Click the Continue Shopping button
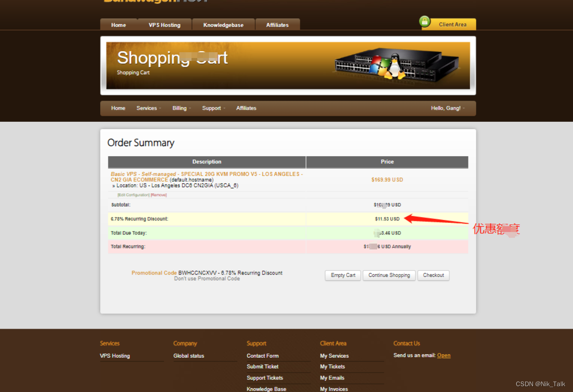Image resolution: width=573 pixels, height=392 pixels. pyautogui.click(x=389, y=276)
